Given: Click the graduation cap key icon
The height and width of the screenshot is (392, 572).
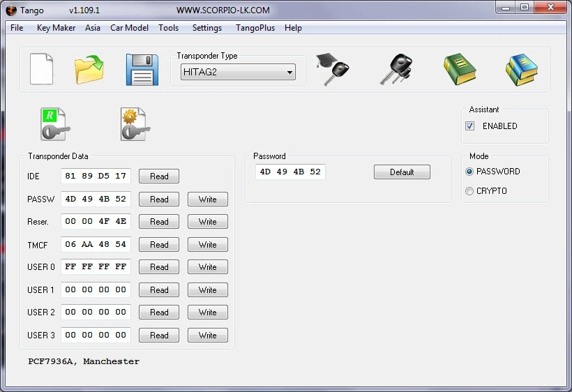Looking at the screenshot, I should pyautogui.click(x=332, y=70).
